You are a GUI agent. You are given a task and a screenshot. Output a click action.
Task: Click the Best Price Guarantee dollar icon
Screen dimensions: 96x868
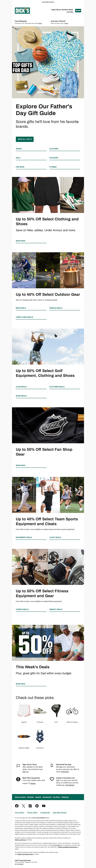18,779
